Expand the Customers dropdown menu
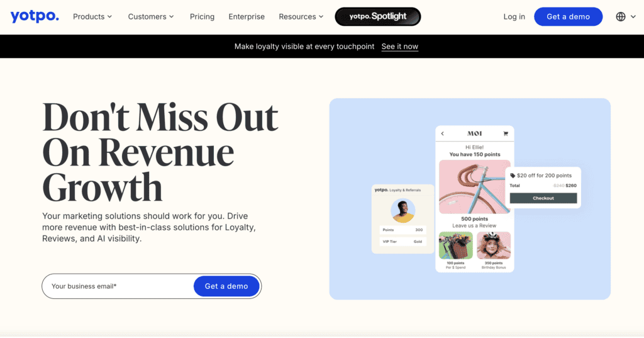The height and width of the screenshot is (338, 644). (151, 17)
